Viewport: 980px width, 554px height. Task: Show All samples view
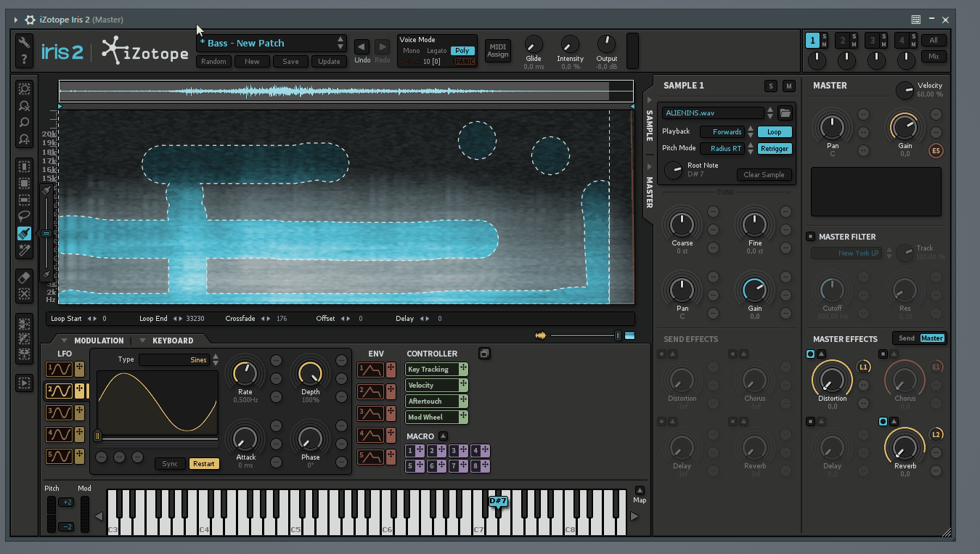[x=934, y=41]
